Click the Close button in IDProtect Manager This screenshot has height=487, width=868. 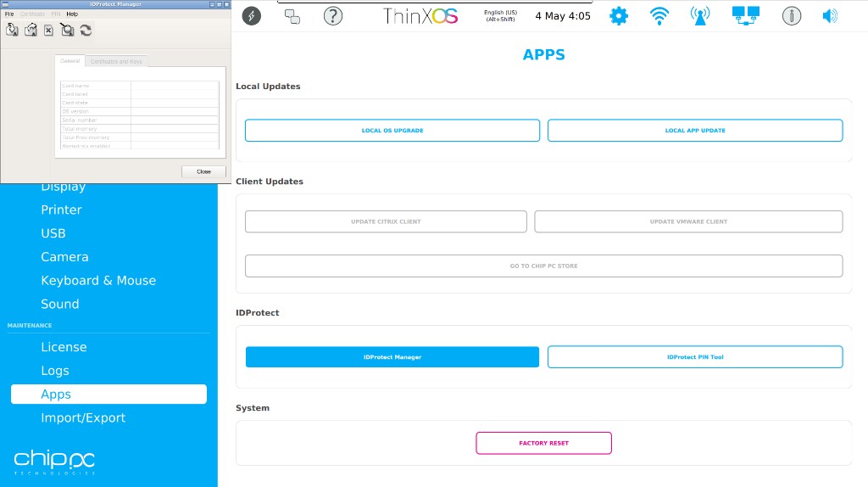coord(203,171)
